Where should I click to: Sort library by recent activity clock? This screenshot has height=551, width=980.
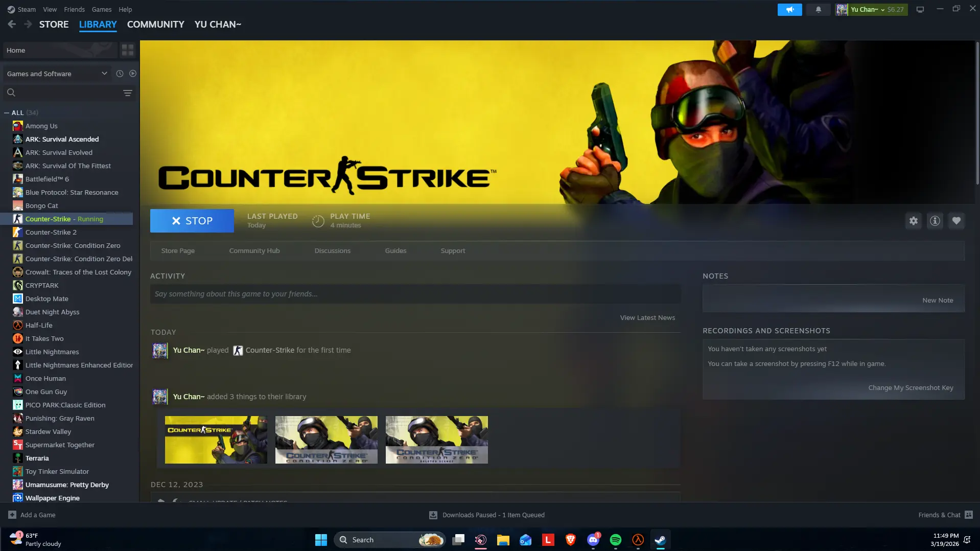[x=120, y=74]
